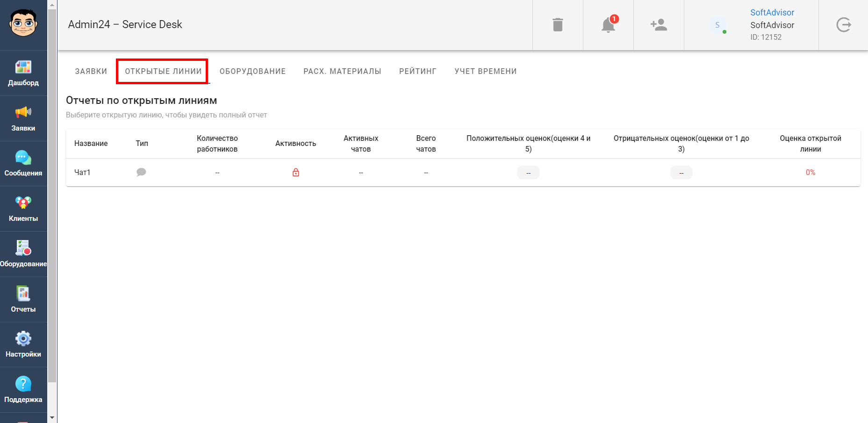868x423 pixels.
Task: Open the РЕЙТИНГ tab
Action: (418, 71)
